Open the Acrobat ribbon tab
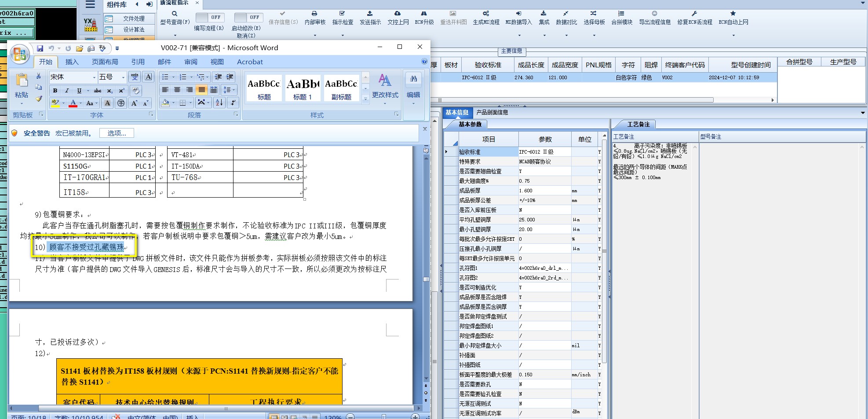Viewport: 868px width, 419px height. click(250, 62)
